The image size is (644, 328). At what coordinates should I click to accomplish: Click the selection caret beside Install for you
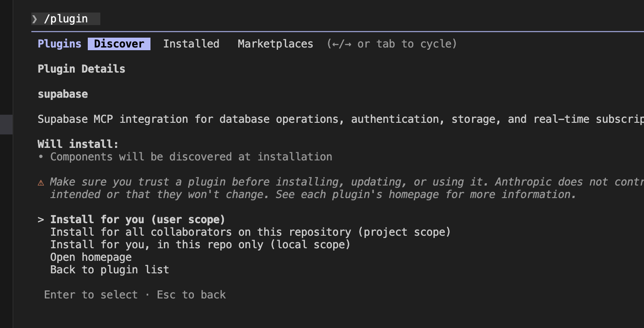coord(41,220)
